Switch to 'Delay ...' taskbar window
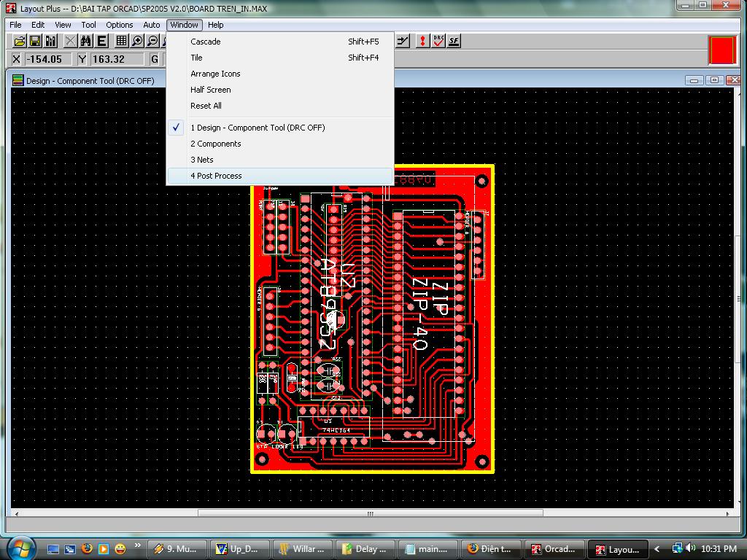 (365, 549)
